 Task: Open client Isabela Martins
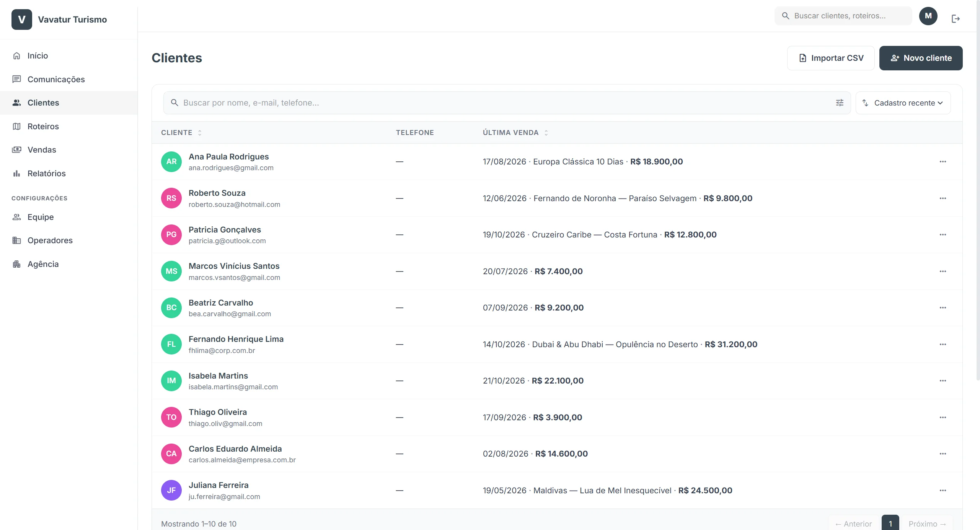click(218, 376)
